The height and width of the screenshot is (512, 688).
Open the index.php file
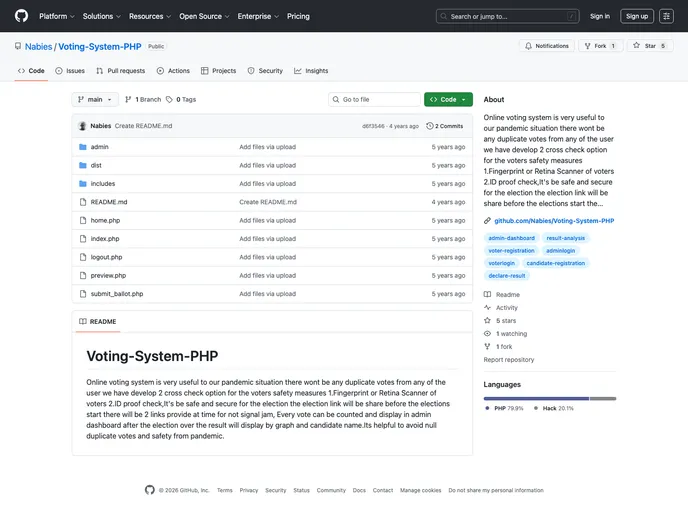pyautogui.click(x=105, y=239)
